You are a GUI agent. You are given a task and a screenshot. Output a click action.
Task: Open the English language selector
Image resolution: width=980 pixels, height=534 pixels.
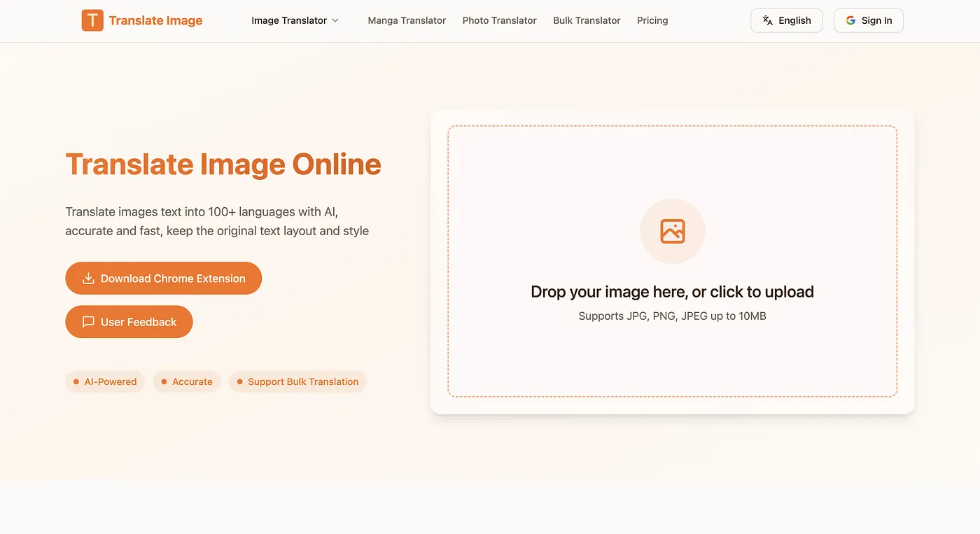pos(786,20)
